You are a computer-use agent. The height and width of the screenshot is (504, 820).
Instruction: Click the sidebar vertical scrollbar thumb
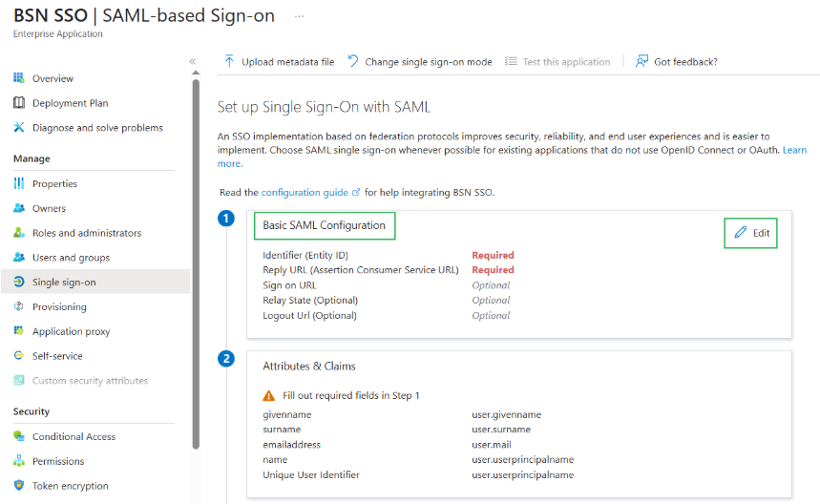tap(196, 263)
